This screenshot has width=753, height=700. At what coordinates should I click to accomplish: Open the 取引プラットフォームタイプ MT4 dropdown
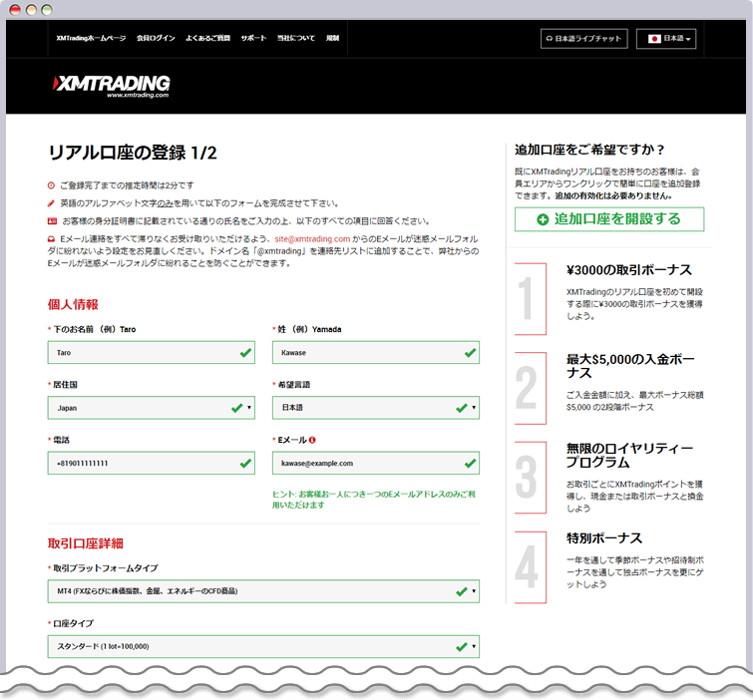(x=263, y=591)
